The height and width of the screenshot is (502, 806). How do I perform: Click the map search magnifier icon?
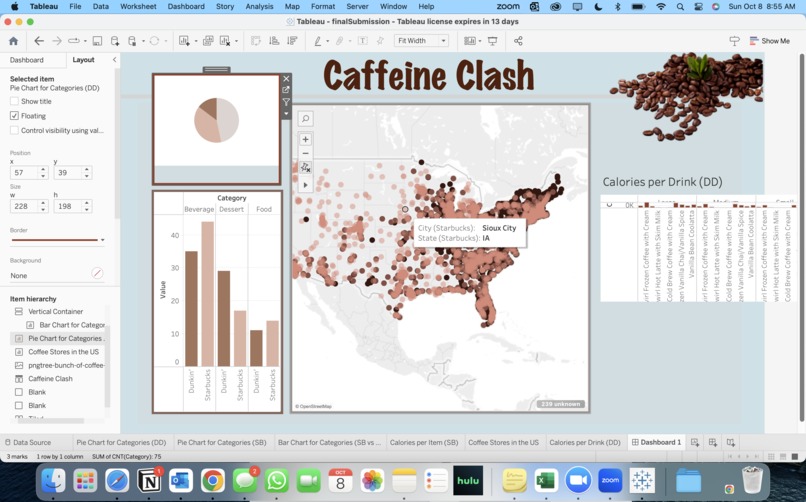coord(305,119)
